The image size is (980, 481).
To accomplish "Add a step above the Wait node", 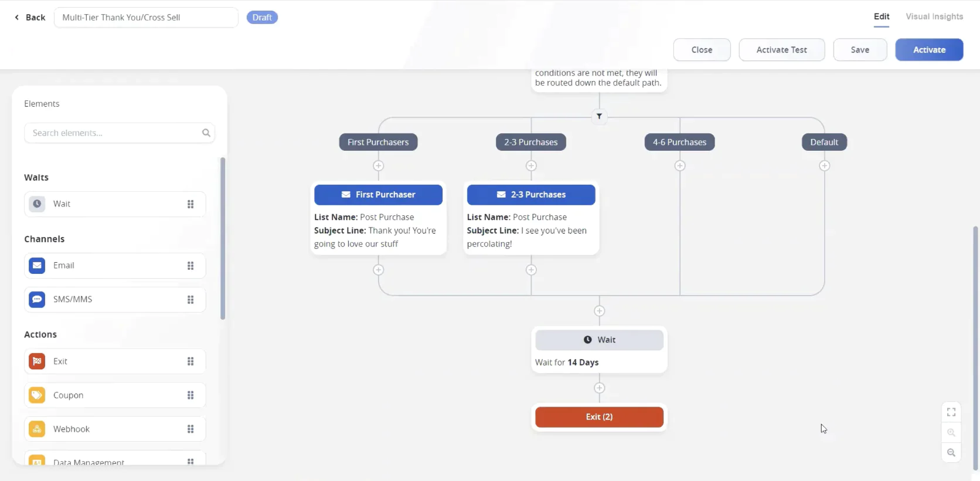I will (599, 311).
